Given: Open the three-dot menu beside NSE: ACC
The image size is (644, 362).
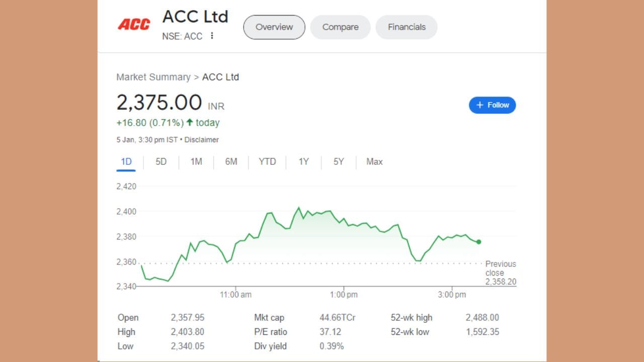Looking at the screenshot, I should [212, 36].
